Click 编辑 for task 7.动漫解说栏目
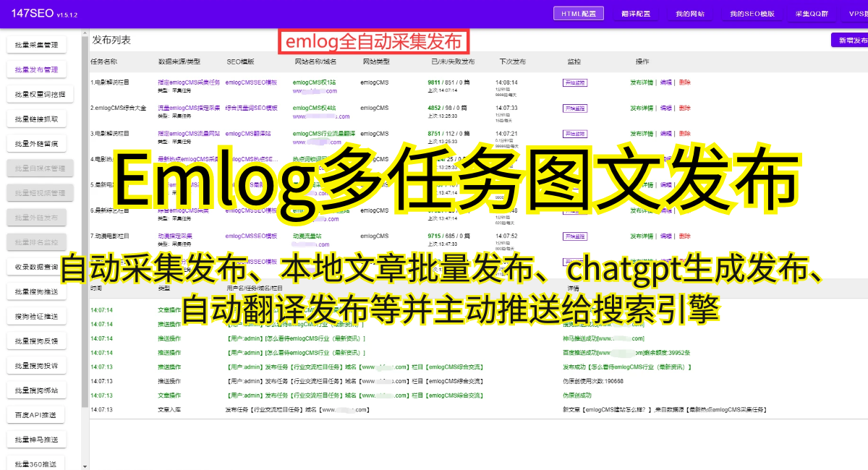The width and height of the screenshot is (868, 470). click(x=665, y=236)
